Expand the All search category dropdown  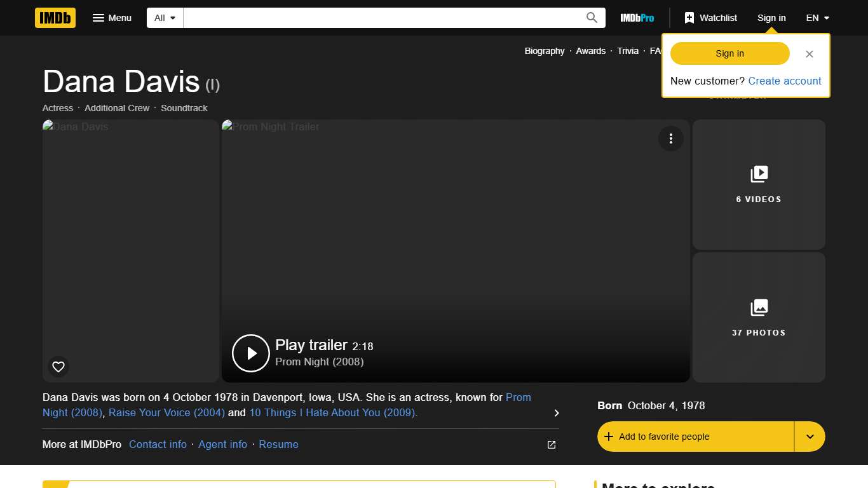coord(165,18)
